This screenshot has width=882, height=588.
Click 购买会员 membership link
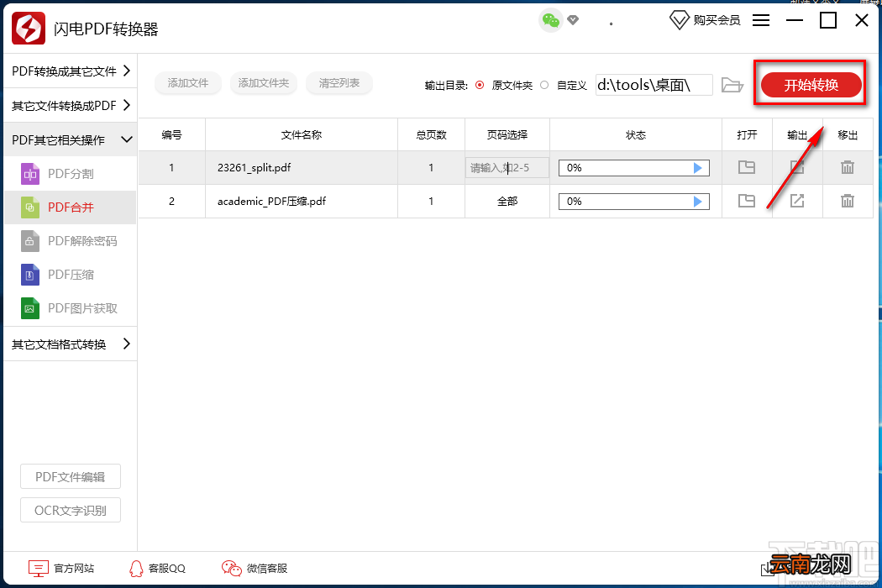[x=705, y=21]
